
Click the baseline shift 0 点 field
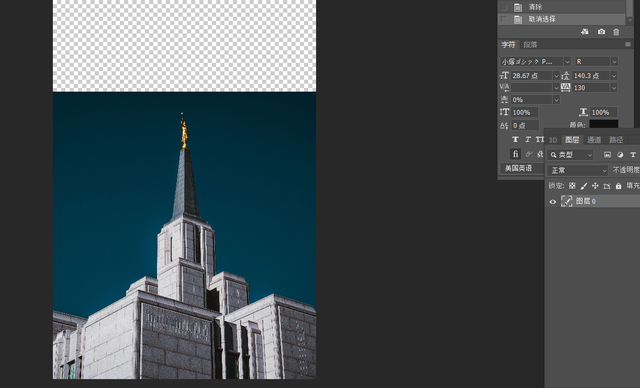click(x=525, y=125)
